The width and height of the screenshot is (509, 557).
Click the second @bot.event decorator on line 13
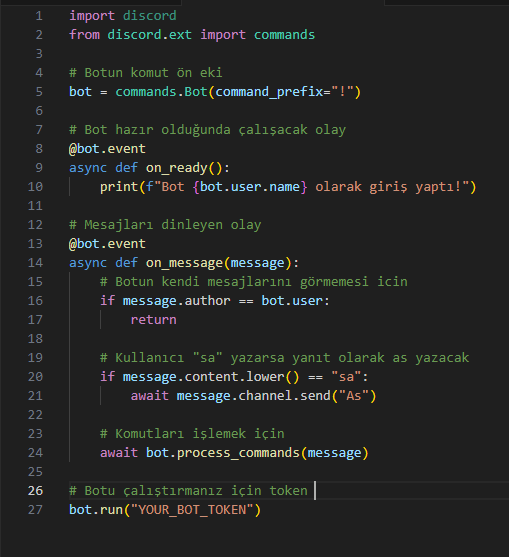point(107,244)
